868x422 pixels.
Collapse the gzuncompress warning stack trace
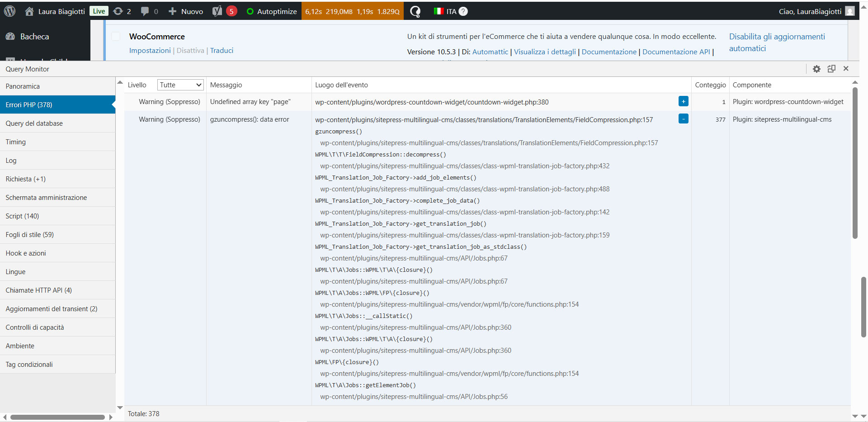pyautogui.click(x=683, y=119)
